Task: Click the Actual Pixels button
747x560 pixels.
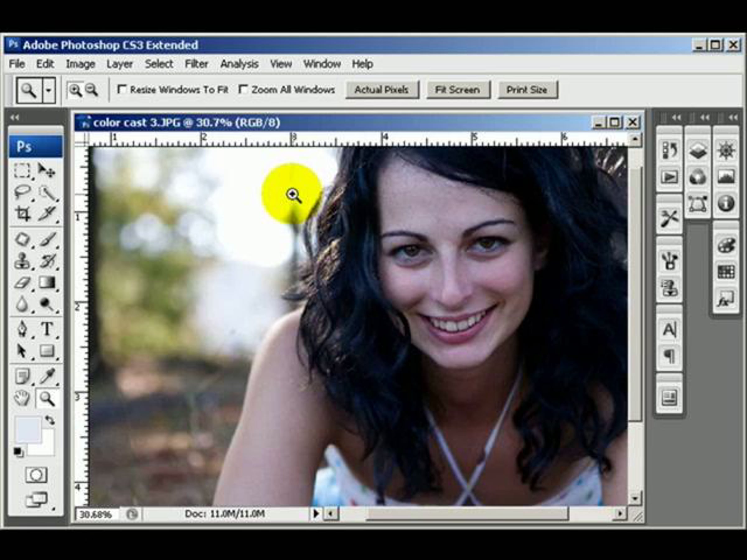Action: click(x=382, y=90)
